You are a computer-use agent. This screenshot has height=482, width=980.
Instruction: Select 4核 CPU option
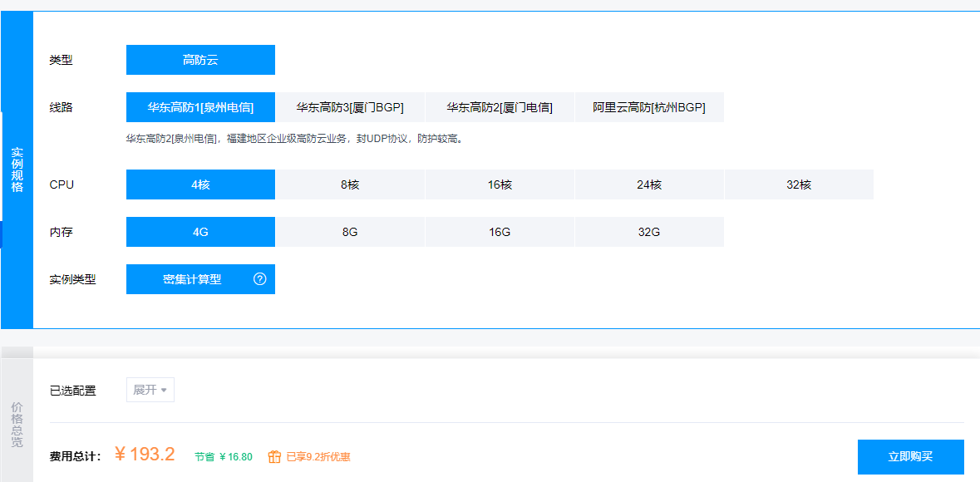tap(200, 184)
